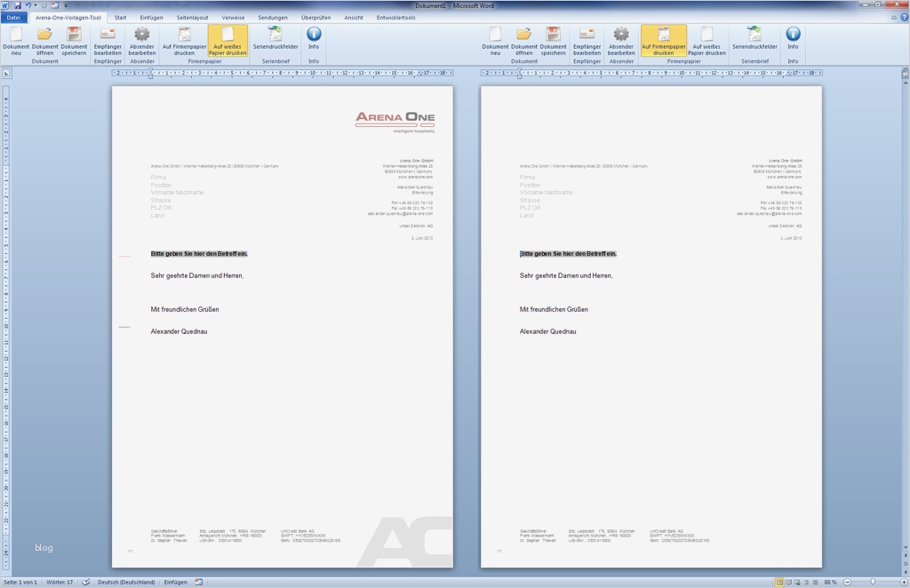Toggle Auf weißes Papier drucken in the left ribbon copy
This screenshot has height=588, width=910.
point(227,41)
